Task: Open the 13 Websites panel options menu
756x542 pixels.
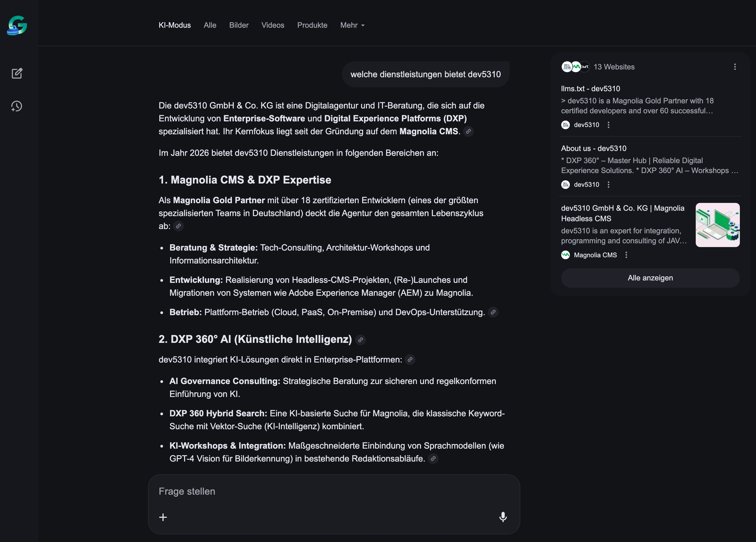Action: 735,67
